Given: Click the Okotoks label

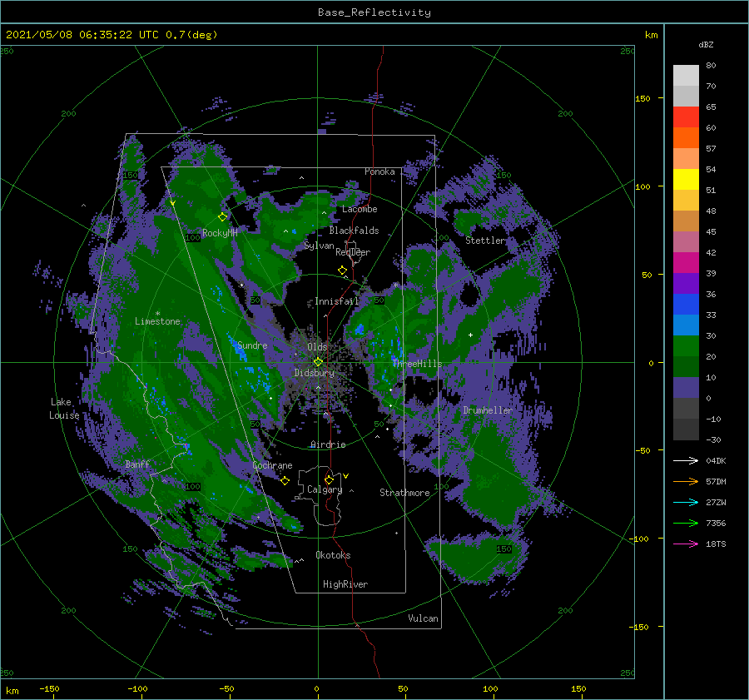Looking at the screenshot, I should pyautogui.click(x=334, y=555).
